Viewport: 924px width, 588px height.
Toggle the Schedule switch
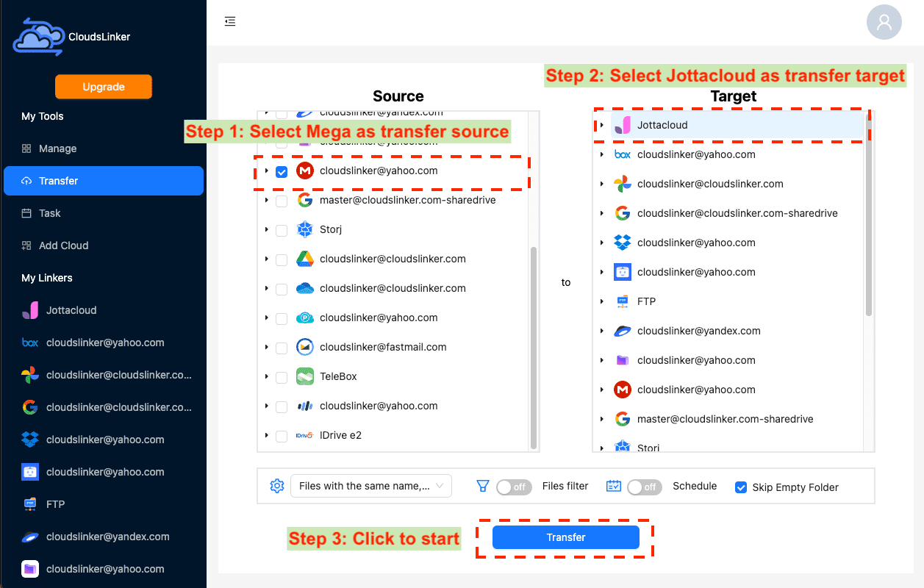pyautogui.click(x=645, y=487)
